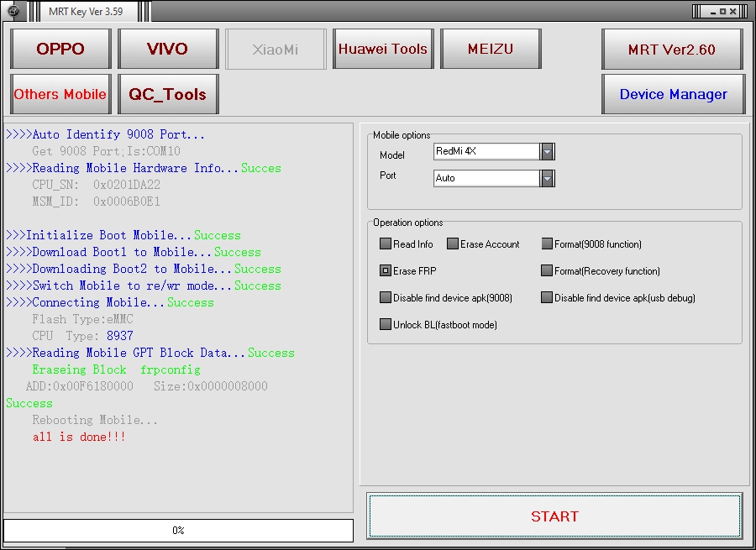Click 'CPU Type: 8937' log line
Image resolution: width=756 pixels, height=550 pixels.
point(82,336)
